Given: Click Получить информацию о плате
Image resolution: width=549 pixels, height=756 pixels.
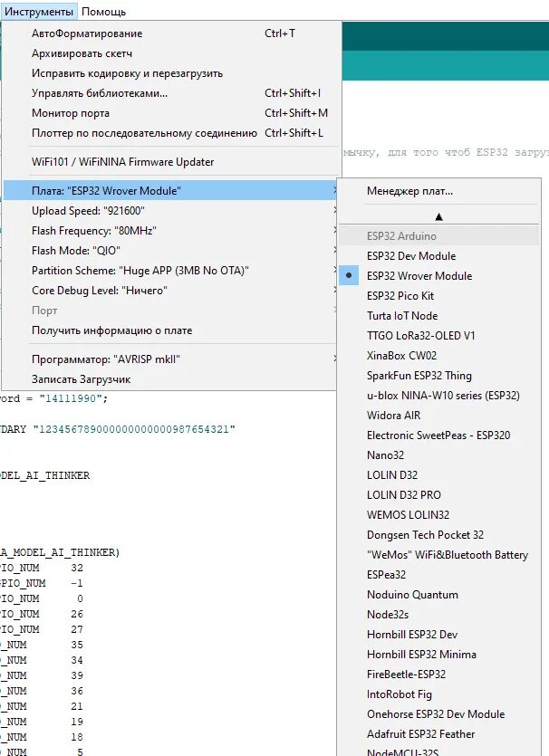Looking at the screenshot, I should pos(169,330).
